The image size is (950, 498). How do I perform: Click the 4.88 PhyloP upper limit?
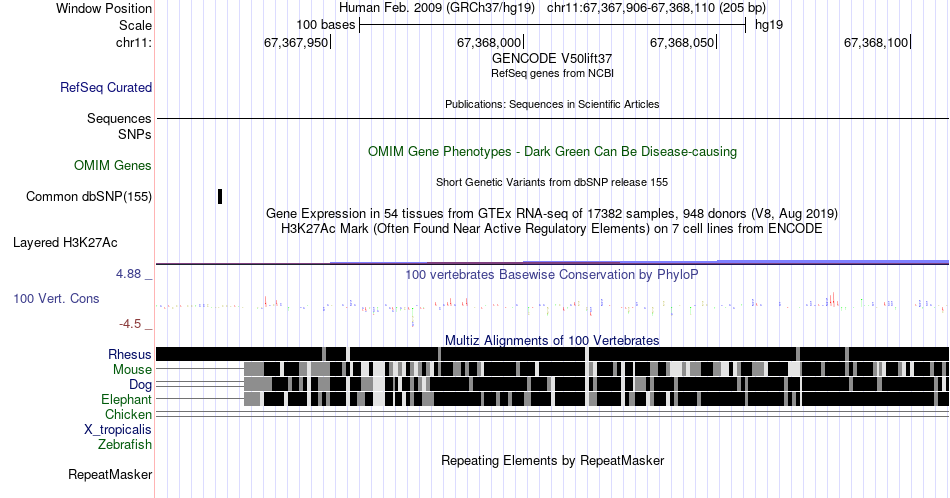point(128,274)
